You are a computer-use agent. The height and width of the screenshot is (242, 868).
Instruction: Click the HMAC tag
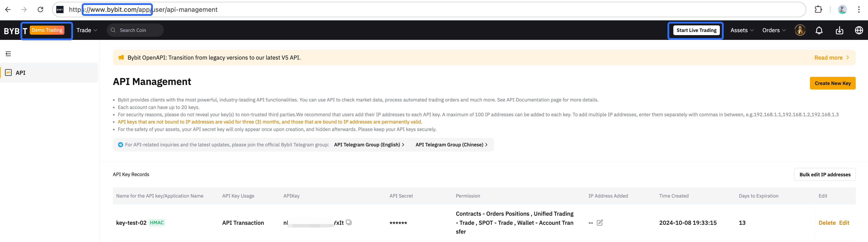point(157,223)
